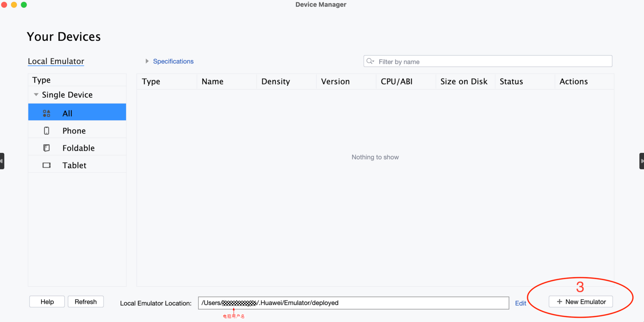Click the 'Your Devices' heading
This screenshot has width=644, height=322.
(x=64, y=37)
